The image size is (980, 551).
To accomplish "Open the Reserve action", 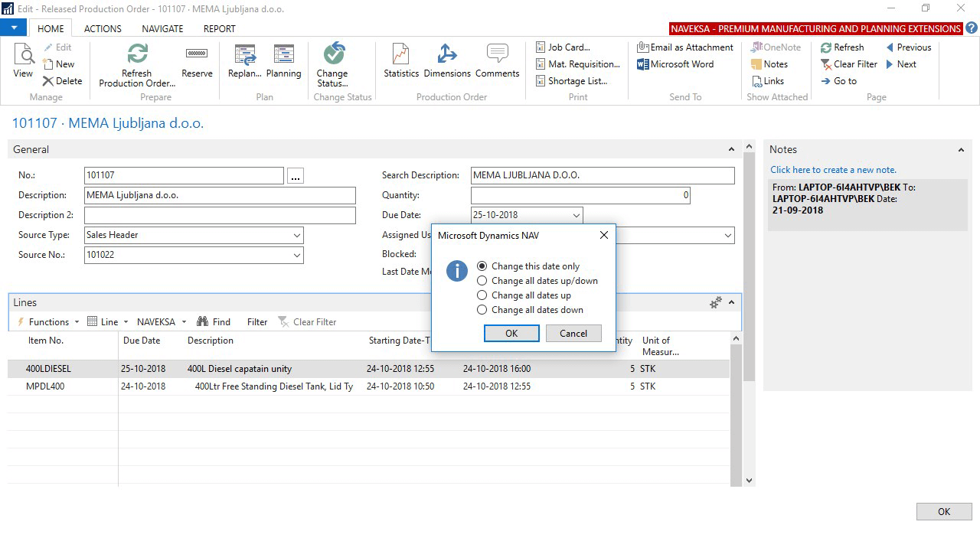I will pos(197,60).
